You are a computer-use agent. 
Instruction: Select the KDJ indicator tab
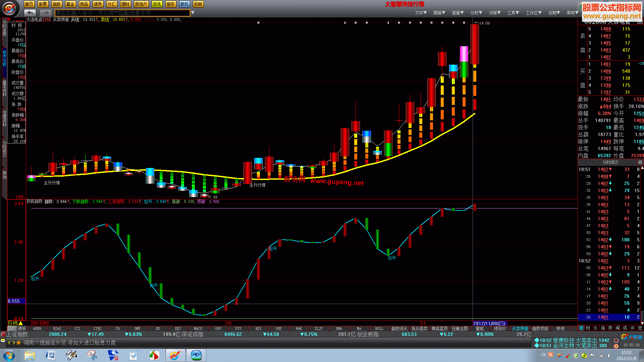[178, 328]
